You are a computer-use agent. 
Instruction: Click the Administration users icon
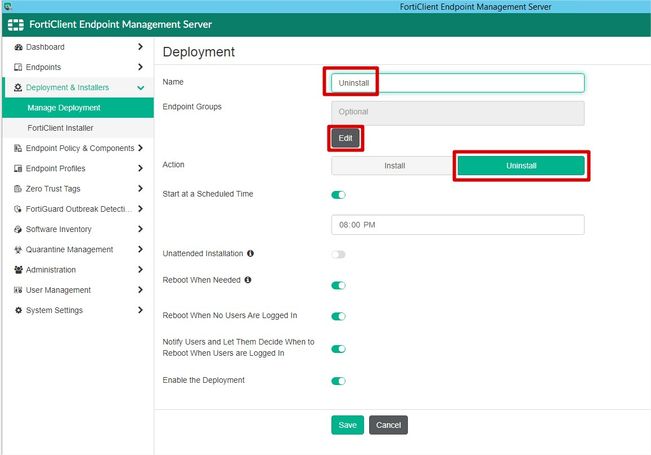click(x=18, y=270)
